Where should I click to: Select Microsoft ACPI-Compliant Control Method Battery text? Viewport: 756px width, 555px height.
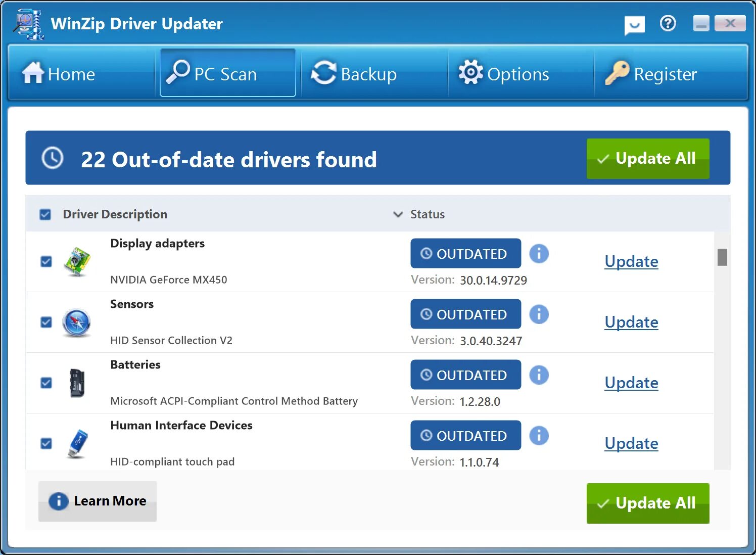pos(234,401)
